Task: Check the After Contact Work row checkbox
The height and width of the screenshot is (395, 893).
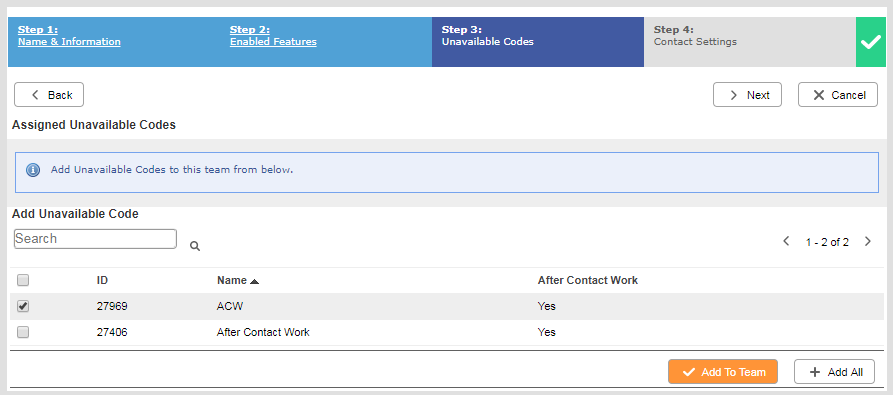Action: [x=23, y=332]
